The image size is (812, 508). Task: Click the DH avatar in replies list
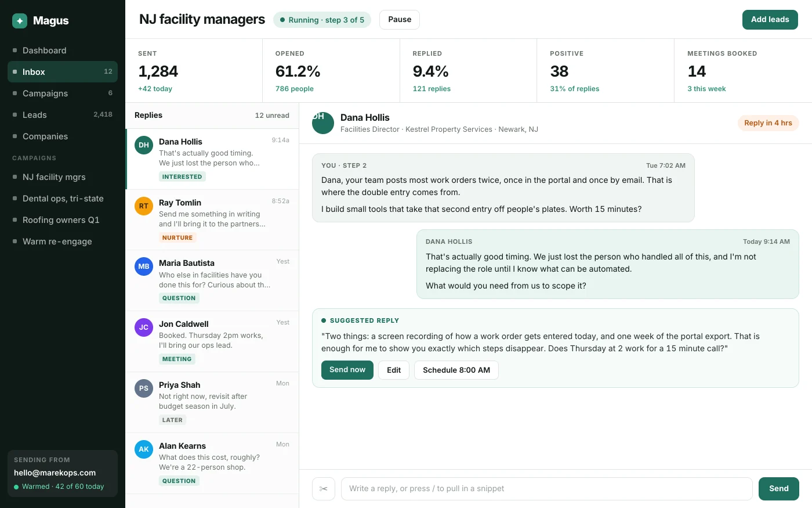[x=144, y=145]
